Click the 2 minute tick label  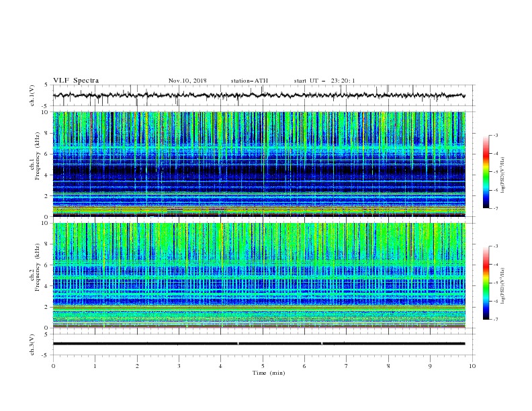pos(137,366)
